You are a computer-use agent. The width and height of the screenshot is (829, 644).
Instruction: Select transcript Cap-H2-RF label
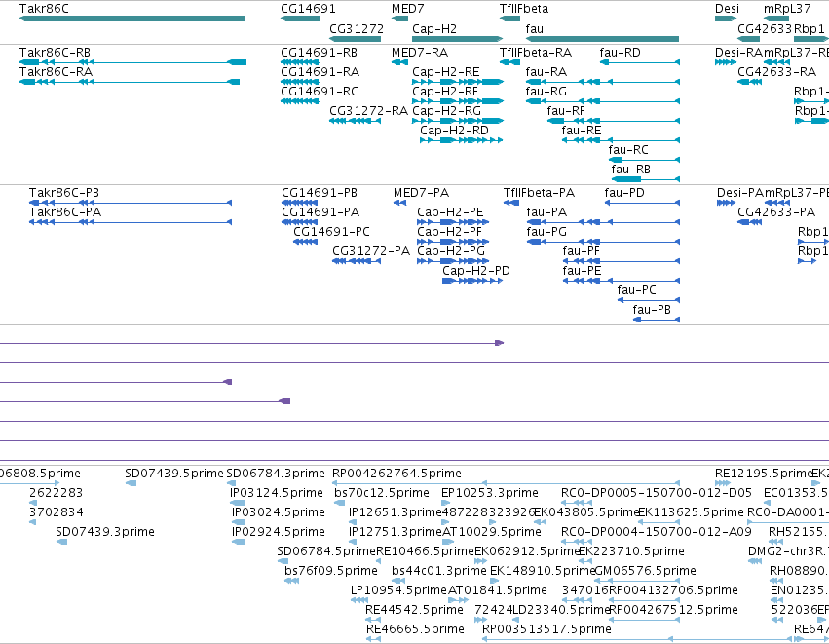point(445,91)
